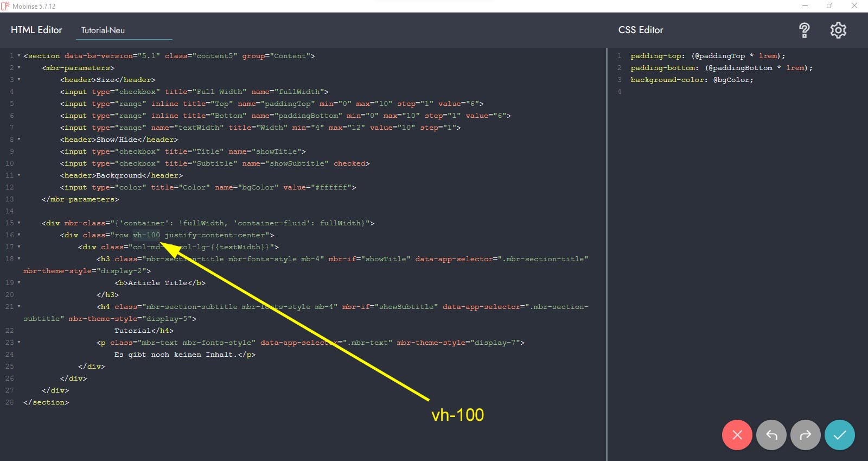The height and width of the screenshot is (461, 868).
Task: Click the closing </section> tag
Action: 46,402
